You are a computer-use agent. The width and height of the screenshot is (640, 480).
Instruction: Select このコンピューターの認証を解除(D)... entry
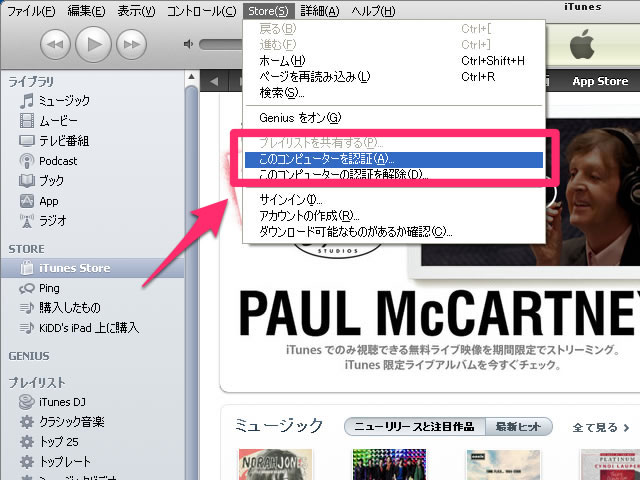coord(394,175)
